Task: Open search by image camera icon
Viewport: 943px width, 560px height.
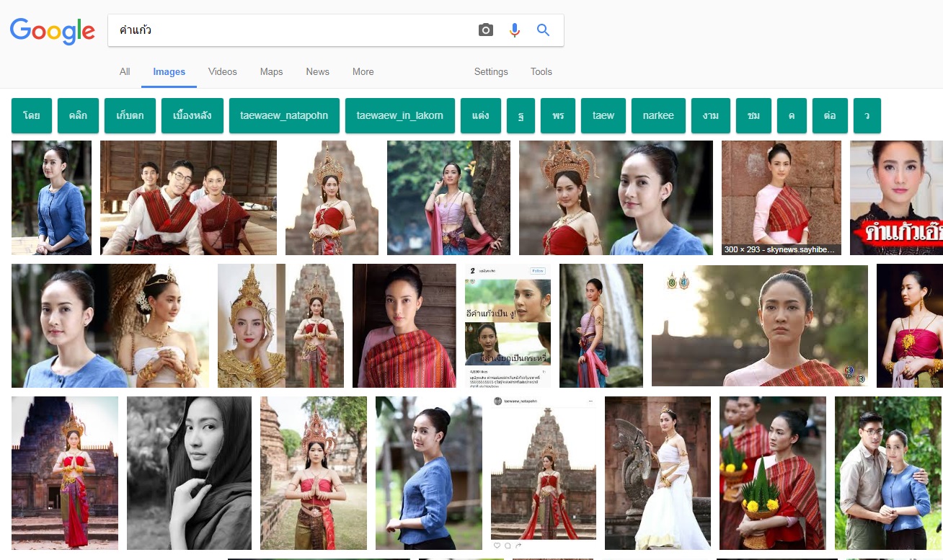Action: (x=486, y=30)
